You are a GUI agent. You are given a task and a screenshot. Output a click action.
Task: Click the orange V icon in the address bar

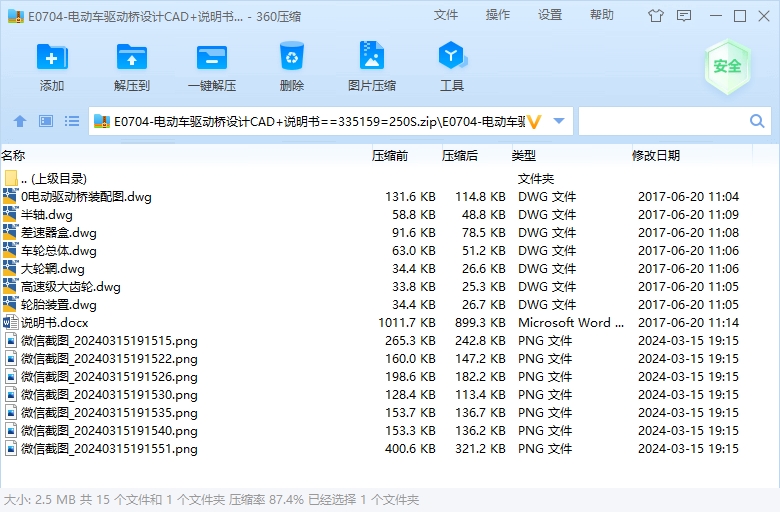534,121
